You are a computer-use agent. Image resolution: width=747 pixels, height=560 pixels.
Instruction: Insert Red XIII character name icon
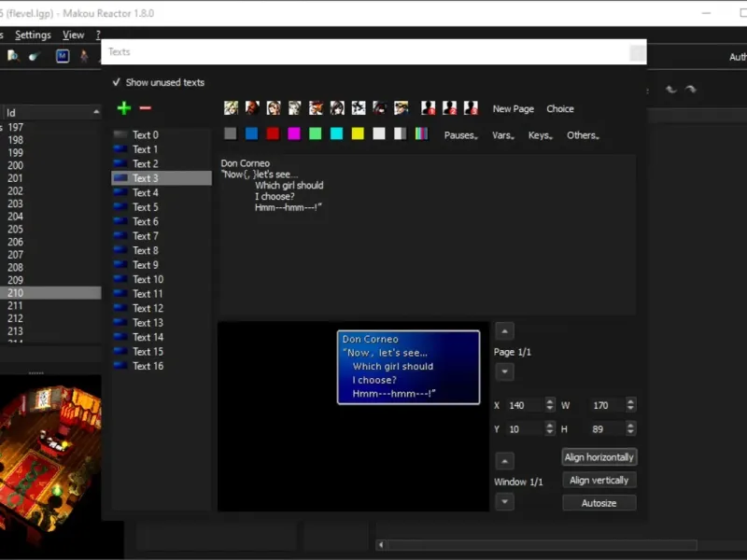[x=316, y=108]
